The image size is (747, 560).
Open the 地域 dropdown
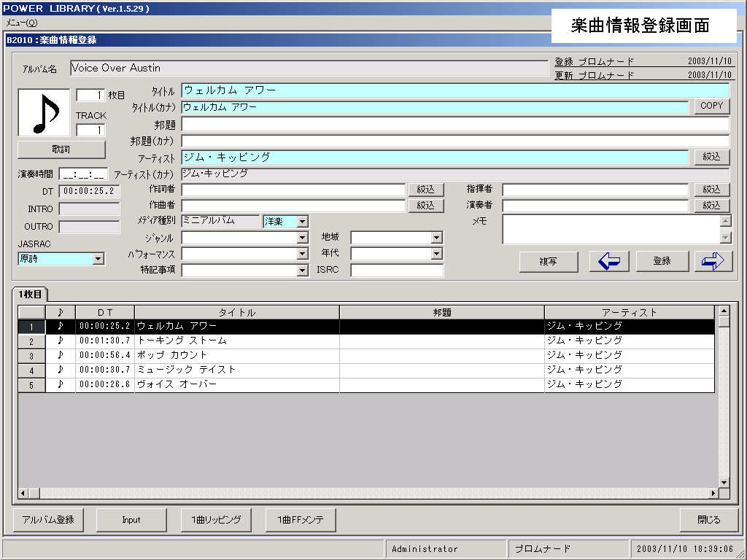pos(436,238)
